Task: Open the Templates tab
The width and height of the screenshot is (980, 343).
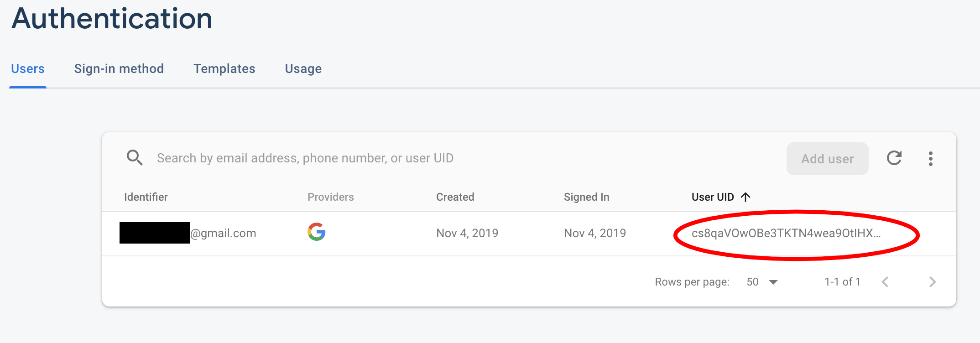Action: click(x=224, y=68)
